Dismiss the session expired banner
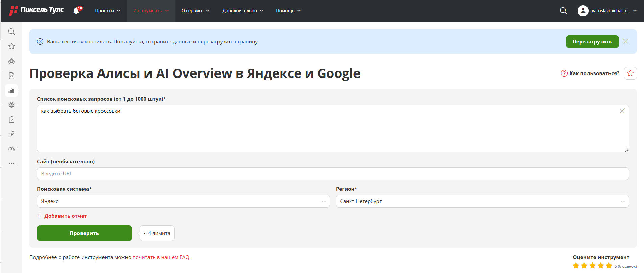The image size is (644, 273). (x=626, y=42)
